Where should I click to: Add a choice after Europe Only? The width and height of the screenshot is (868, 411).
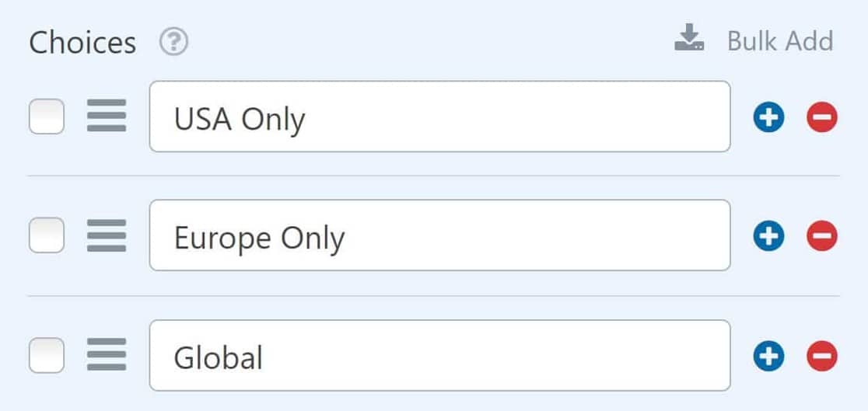pos(768,235)
